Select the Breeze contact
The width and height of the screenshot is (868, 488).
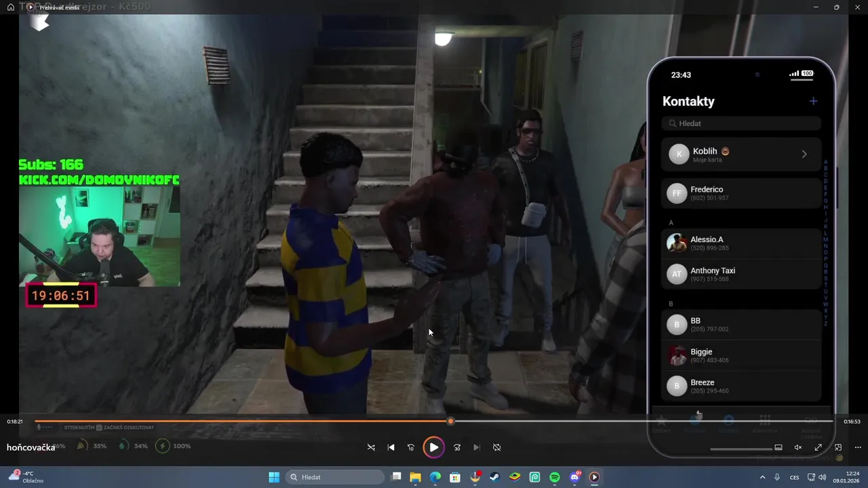741,386
